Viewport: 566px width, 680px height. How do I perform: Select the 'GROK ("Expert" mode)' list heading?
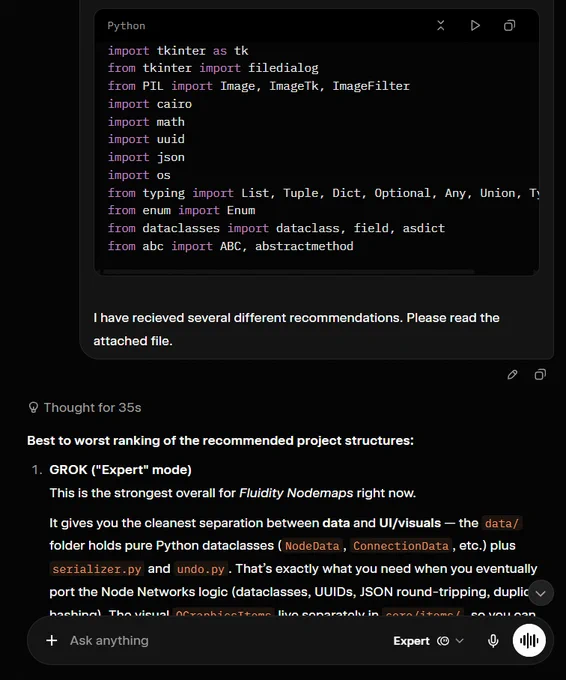pos(121,470)
